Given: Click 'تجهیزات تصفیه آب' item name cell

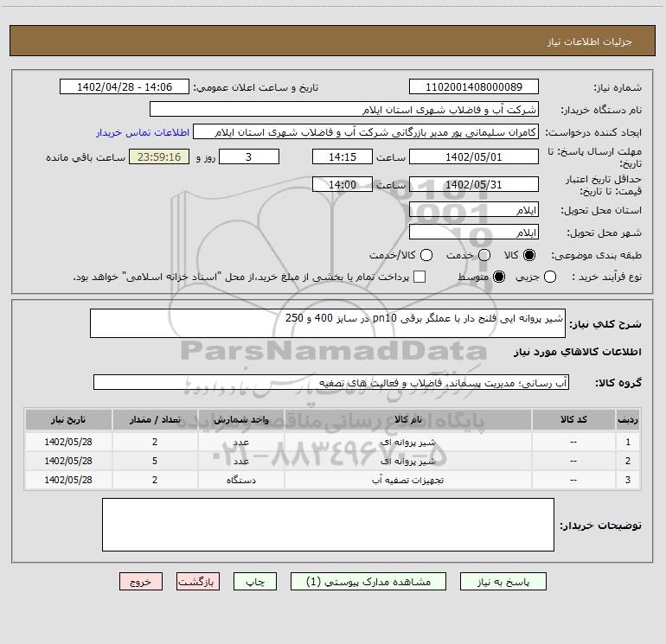Looking at the screenshot, I should (x=407, y=480).
